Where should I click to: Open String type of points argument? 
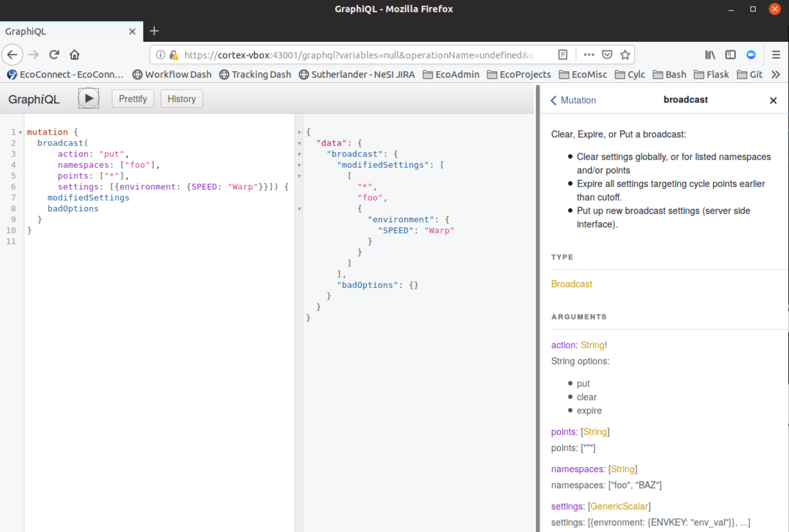(x=595, y=432)
